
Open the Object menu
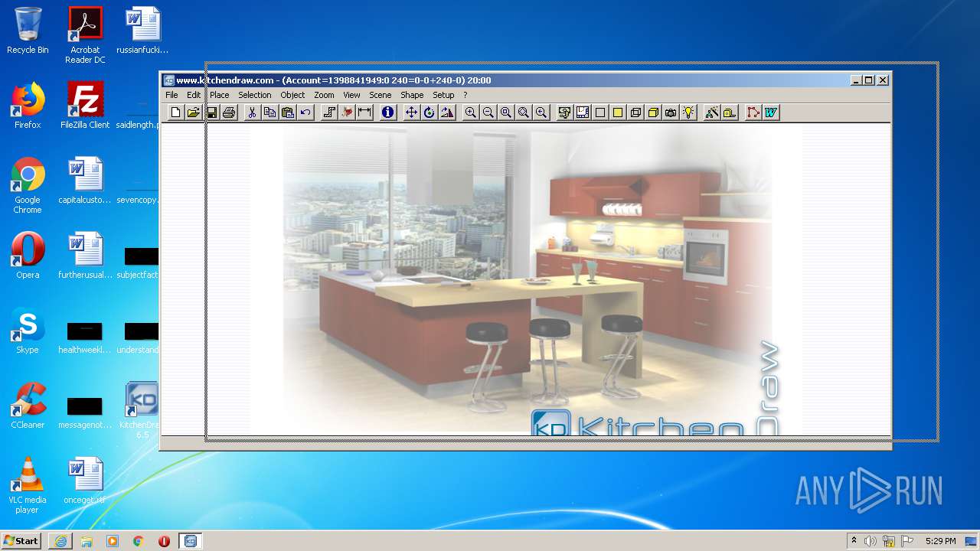point(292,95)
